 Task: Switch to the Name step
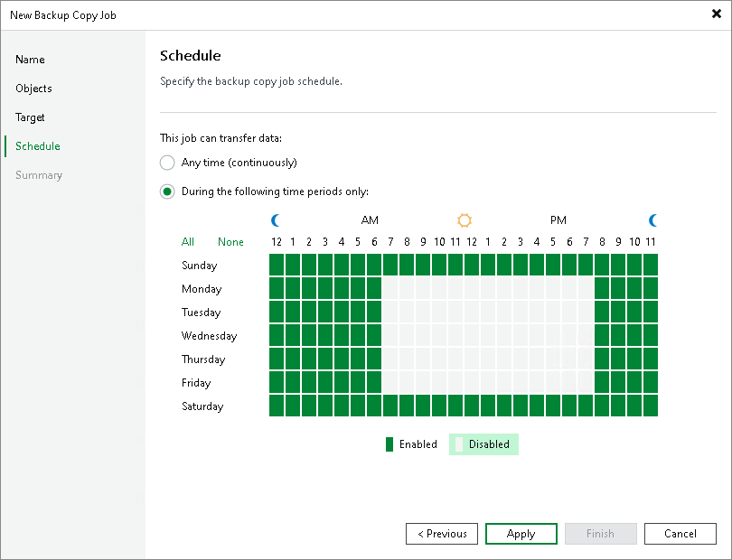click(x=30, y=60)
